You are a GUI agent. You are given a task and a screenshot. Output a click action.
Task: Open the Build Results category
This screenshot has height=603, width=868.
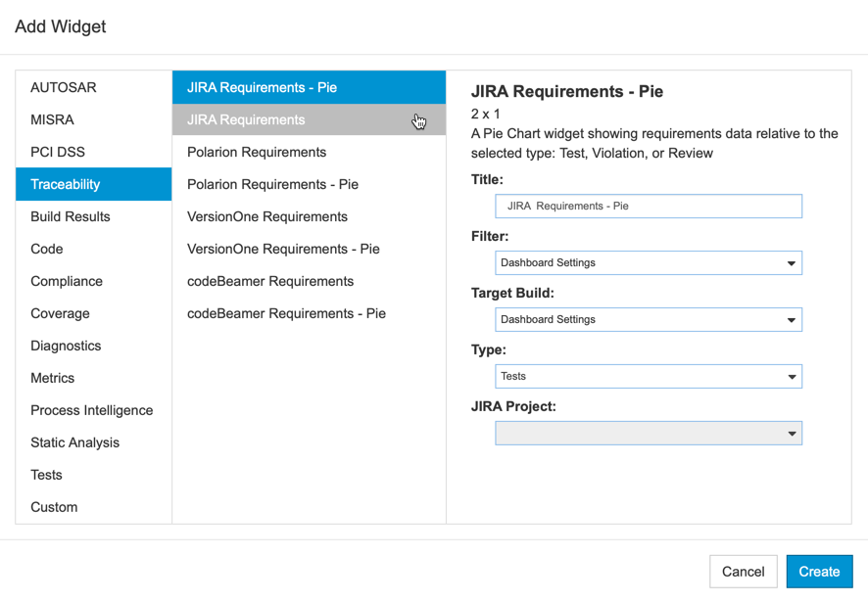(93, 216)
